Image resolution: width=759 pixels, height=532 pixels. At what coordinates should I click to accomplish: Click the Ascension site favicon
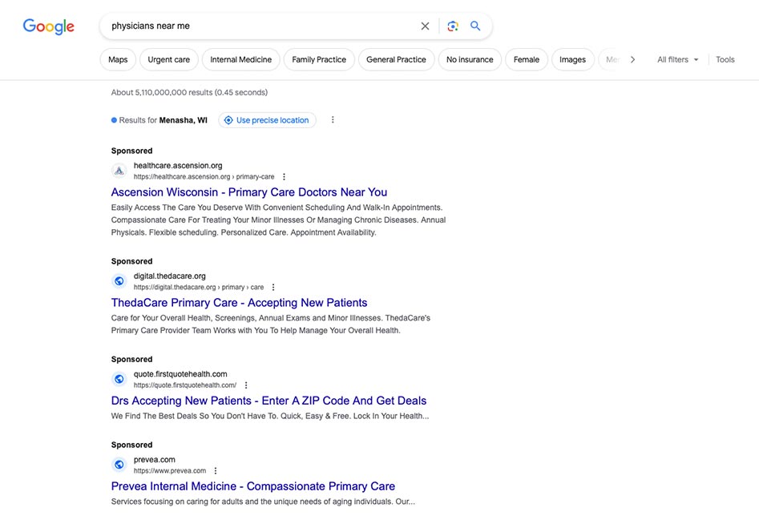[x=119, y=171]
